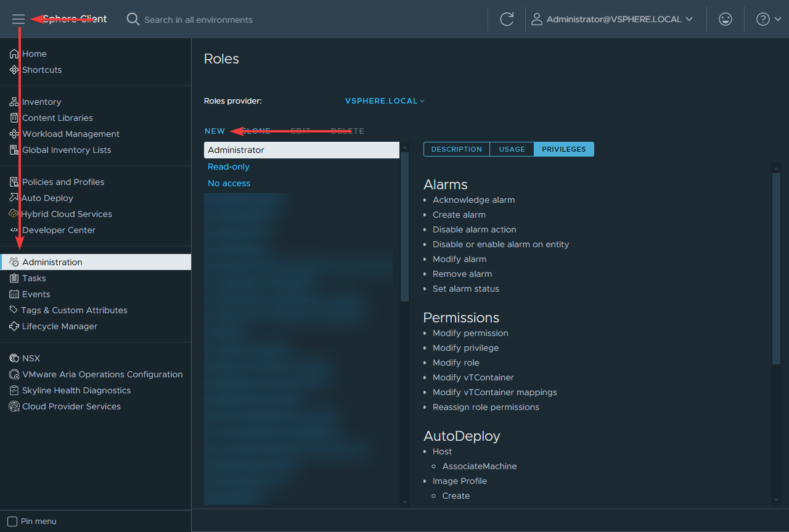Select the No access role
This screenshot has width=789, height=532.
(x=229, y=183)
